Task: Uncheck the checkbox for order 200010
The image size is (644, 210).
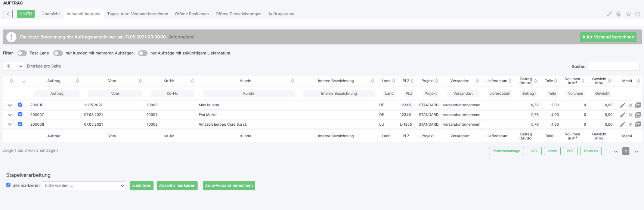Action: [x=21, y=105]
